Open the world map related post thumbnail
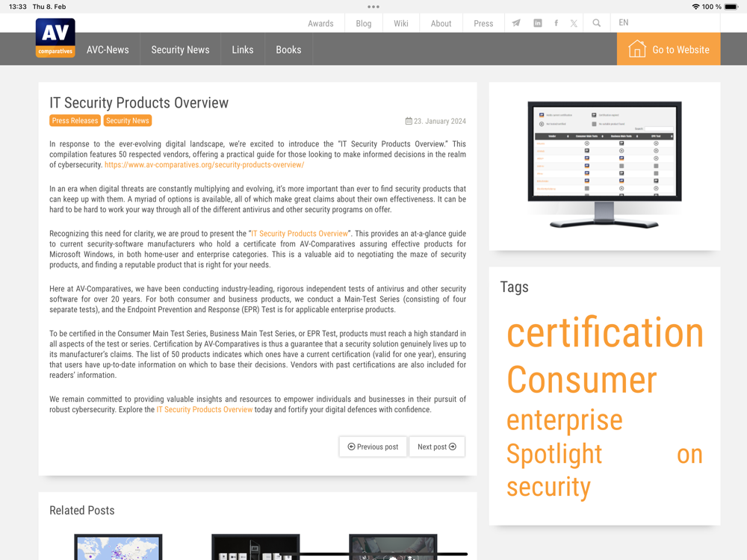747x560 pixels. tap(118, 547)
